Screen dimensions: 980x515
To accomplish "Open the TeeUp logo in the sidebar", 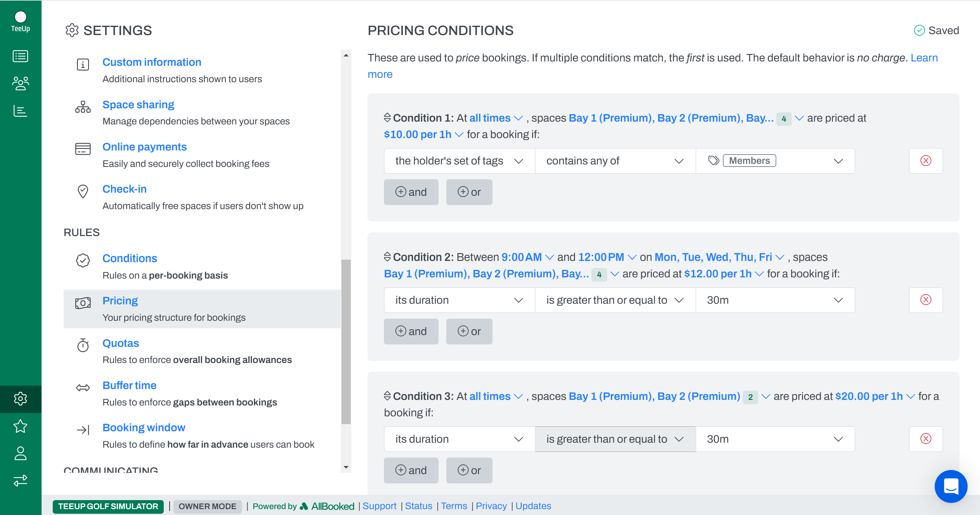I will click(20, 17).
